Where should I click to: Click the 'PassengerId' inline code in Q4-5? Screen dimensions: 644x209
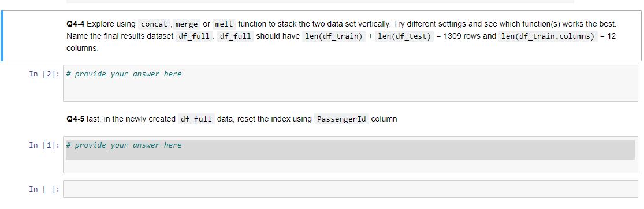(342, 119)
